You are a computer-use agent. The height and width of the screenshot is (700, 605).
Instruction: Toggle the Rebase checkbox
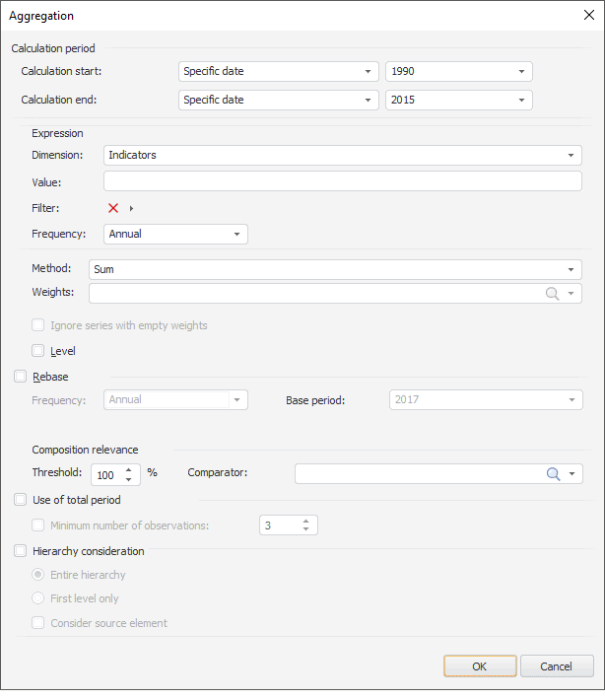[x=21, y=377]
